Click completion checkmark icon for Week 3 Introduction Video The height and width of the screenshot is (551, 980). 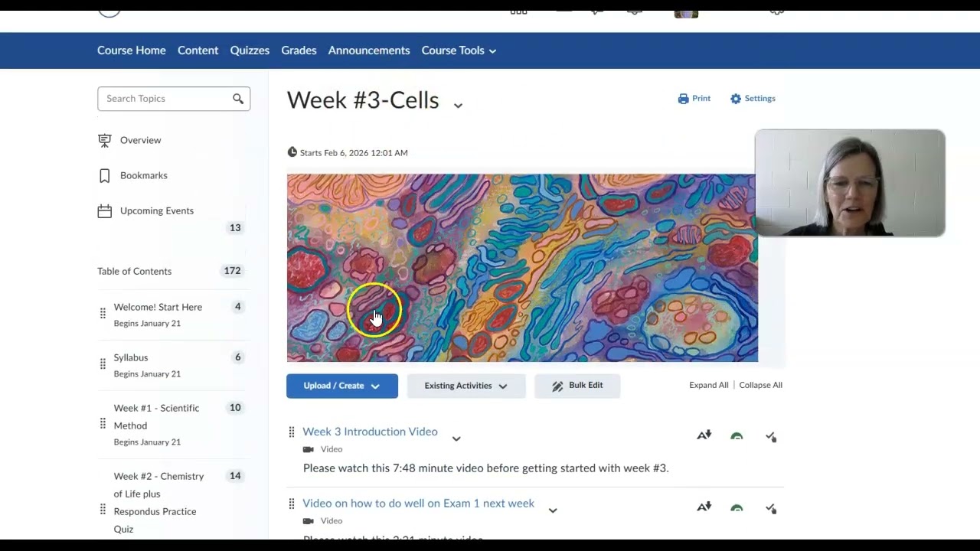(x=771, y=436)
